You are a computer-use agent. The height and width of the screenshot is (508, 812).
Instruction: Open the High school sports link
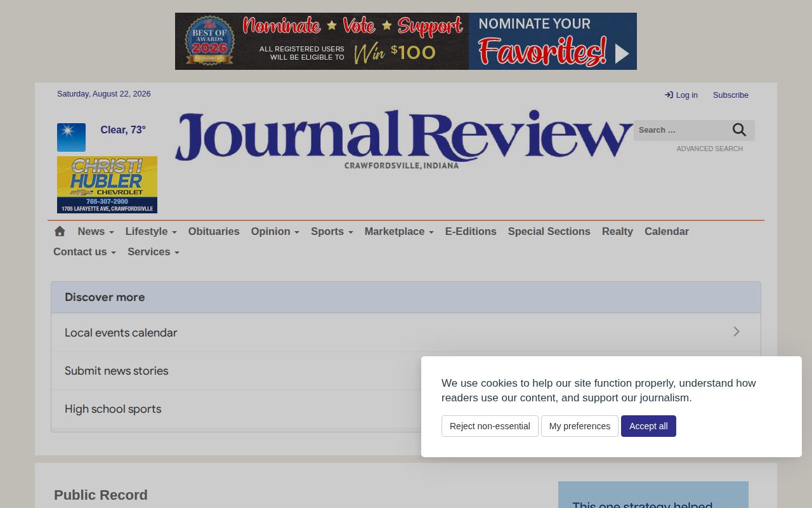113,409
